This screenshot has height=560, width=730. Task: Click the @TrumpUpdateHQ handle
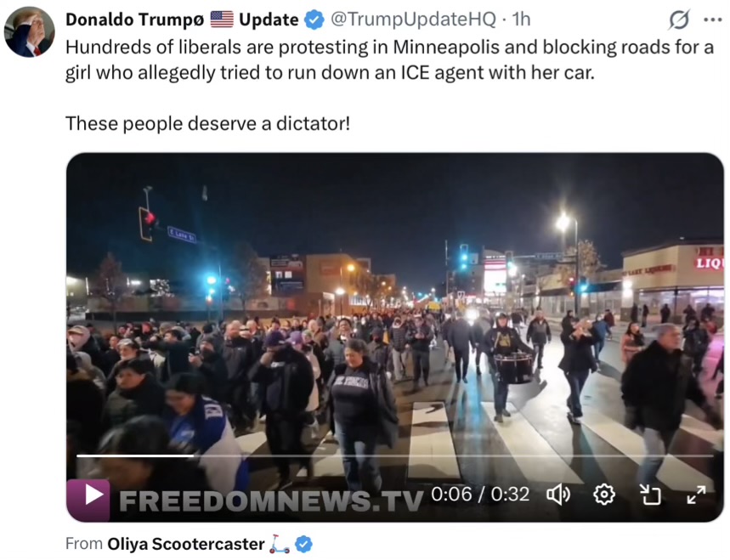pyautogui.click(x=413, y=19)
